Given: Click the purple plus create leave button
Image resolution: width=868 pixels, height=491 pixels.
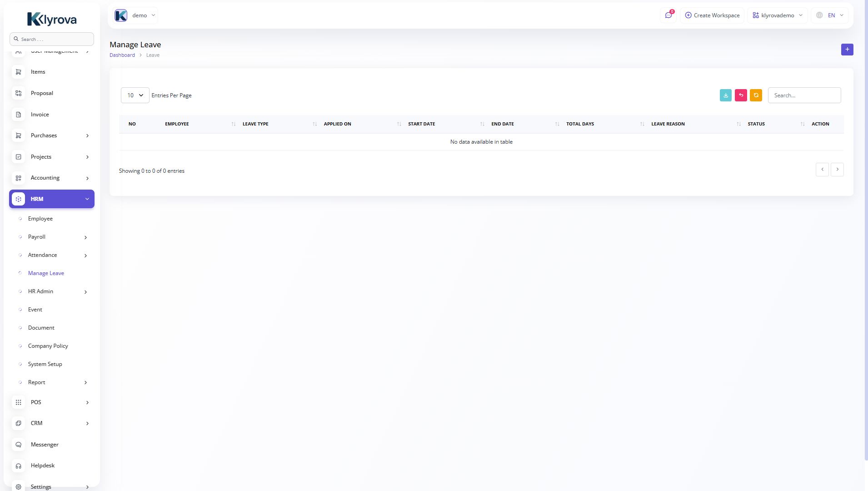Looking at the screenshot, I should [x=847, y=50].
